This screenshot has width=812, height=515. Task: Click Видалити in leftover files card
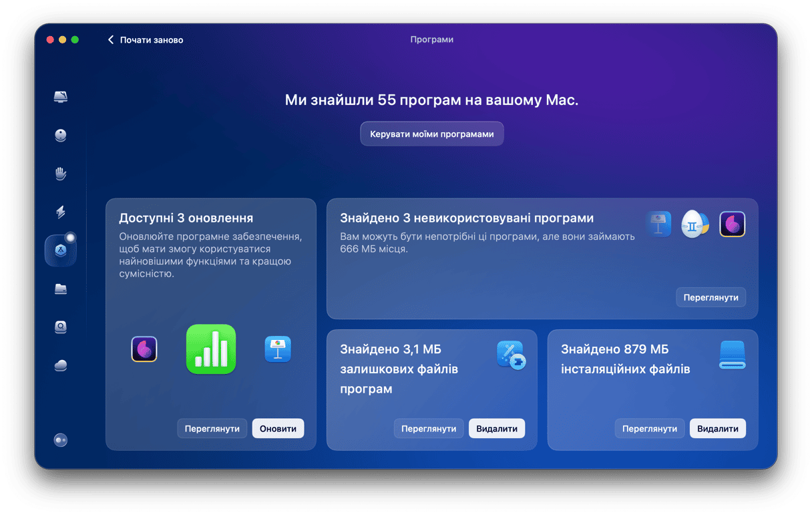497,428
